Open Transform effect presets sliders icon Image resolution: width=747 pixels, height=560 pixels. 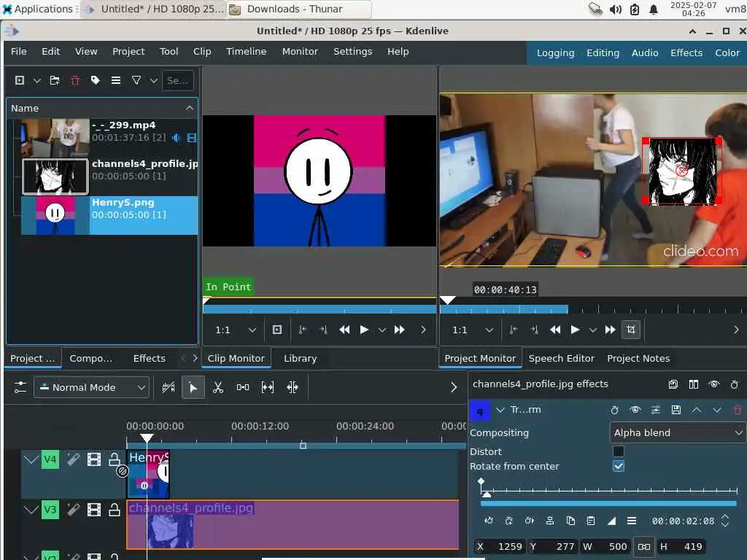(656, 410)
